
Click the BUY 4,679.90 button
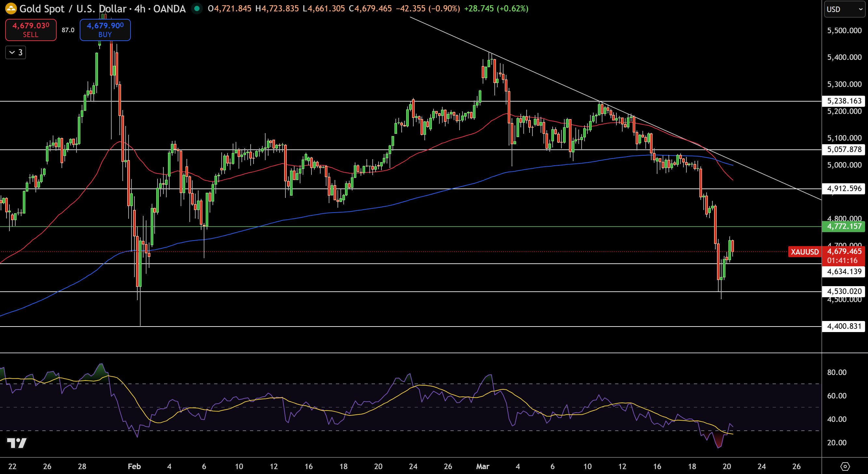coord(105,30)
